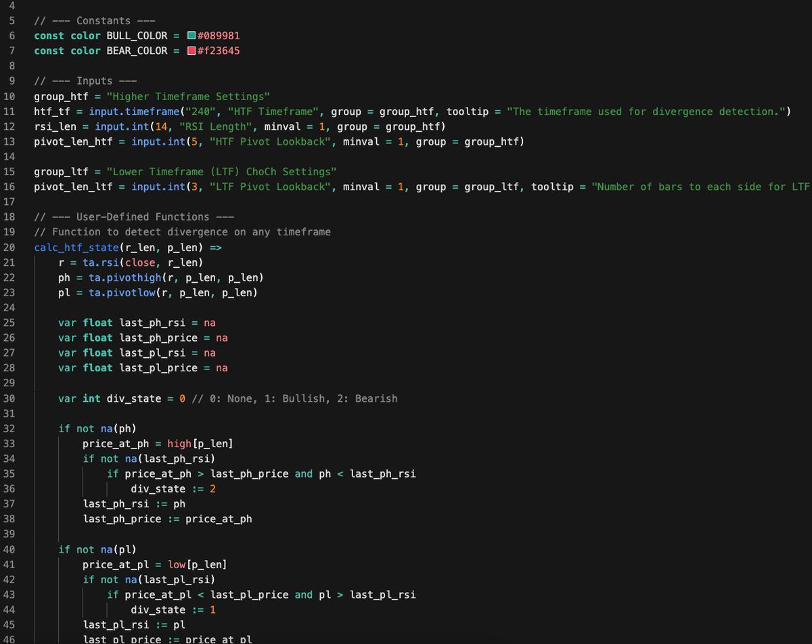Screen dimensions: 812x644
Task: Click the 'last_pl_rsi := pl' assignment
Action: coord(134,625)
